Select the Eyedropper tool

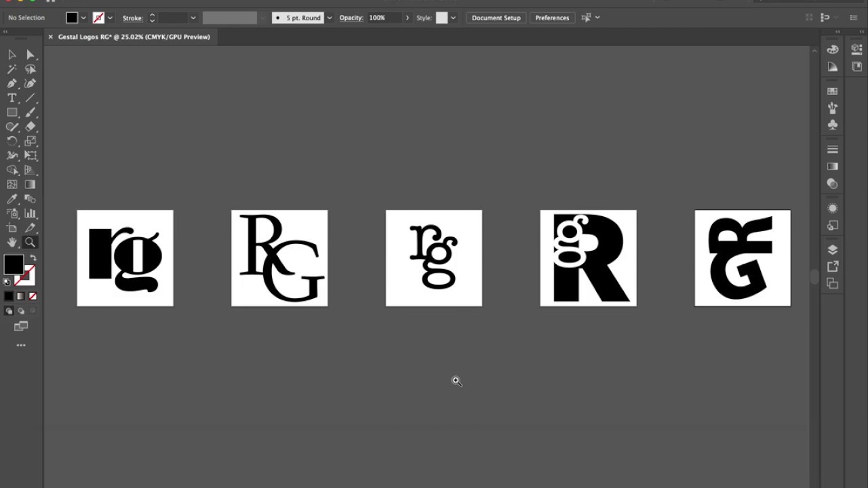(x=12, y=199)
